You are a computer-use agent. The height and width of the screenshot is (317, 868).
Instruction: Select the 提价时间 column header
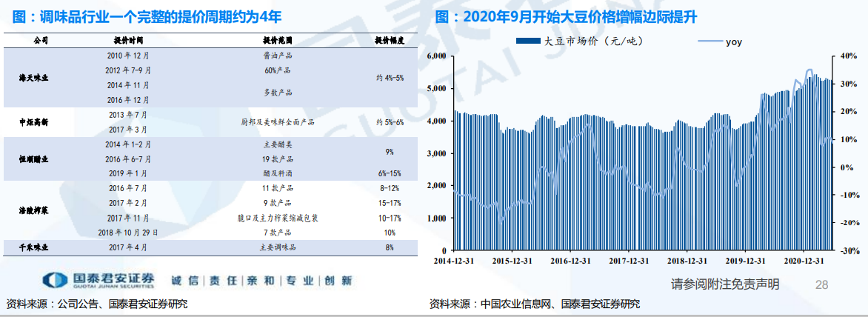[129, 40]
